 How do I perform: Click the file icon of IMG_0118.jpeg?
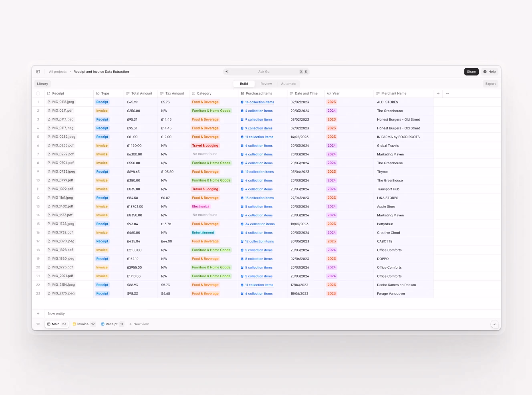49,102
